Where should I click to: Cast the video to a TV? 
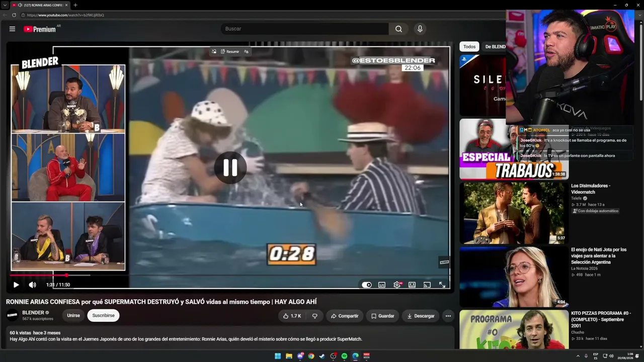(x=427, y=285)
